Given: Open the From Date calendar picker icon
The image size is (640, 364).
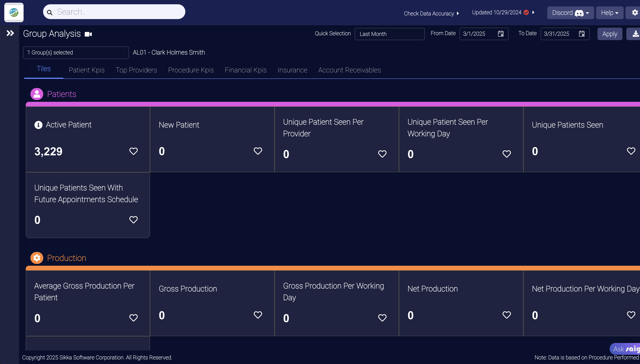Looking at the screenshot, I should (x=501, y=34).
